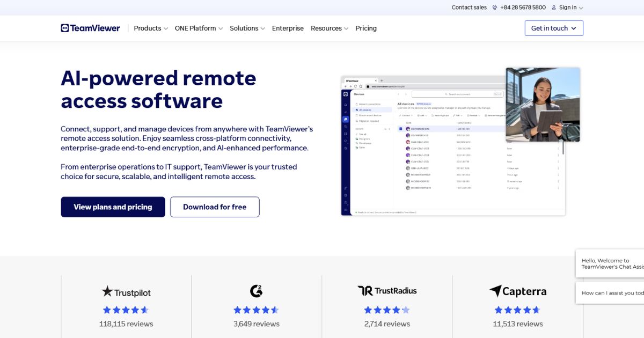Click the 2,714 reviews text
This screenshot has height=338, width=644.
click(387, 324)
